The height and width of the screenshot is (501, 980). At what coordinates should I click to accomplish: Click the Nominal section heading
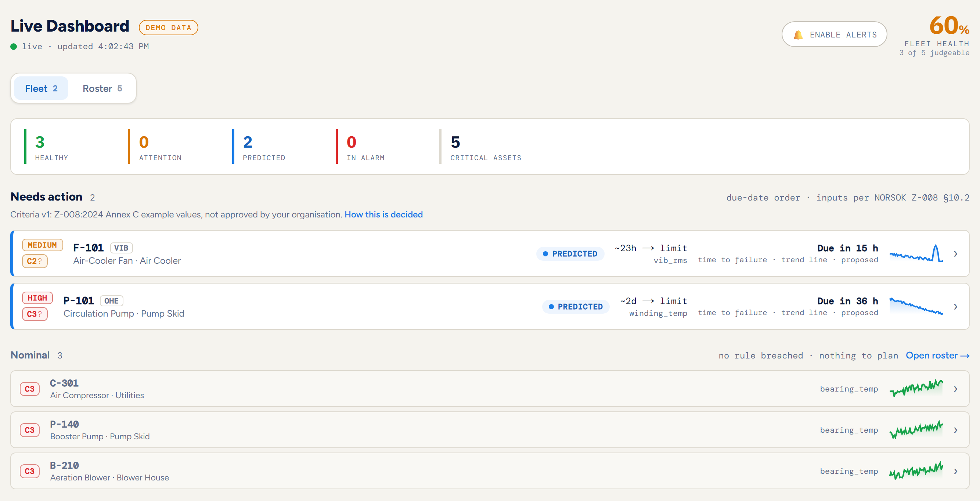pos(30,355)
